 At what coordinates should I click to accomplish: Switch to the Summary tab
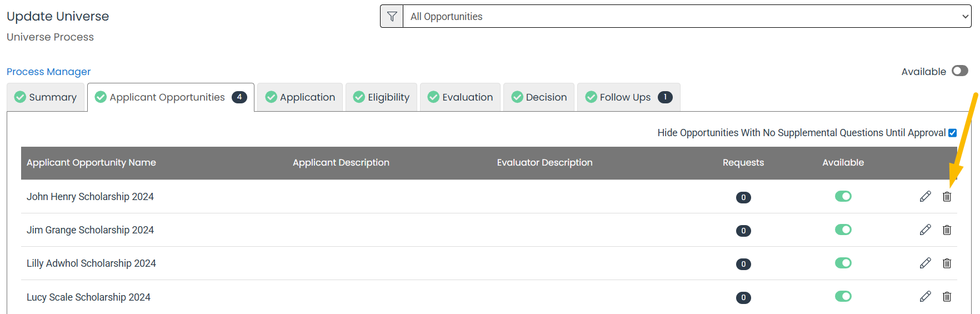pyautogui.click(x=46, y=97)
